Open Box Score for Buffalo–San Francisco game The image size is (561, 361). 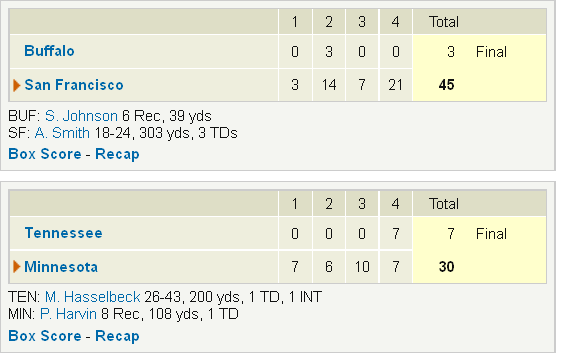45,154
